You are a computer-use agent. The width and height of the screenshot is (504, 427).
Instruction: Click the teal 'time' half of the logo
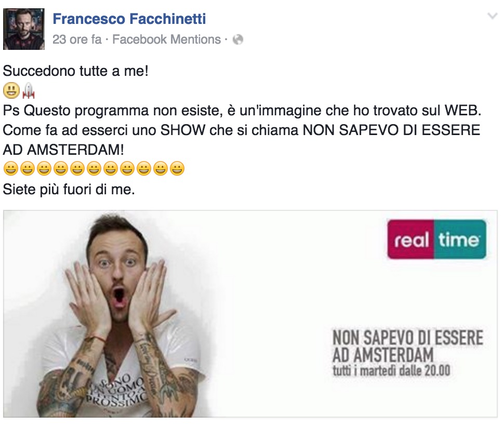click(x=460, y=239)
